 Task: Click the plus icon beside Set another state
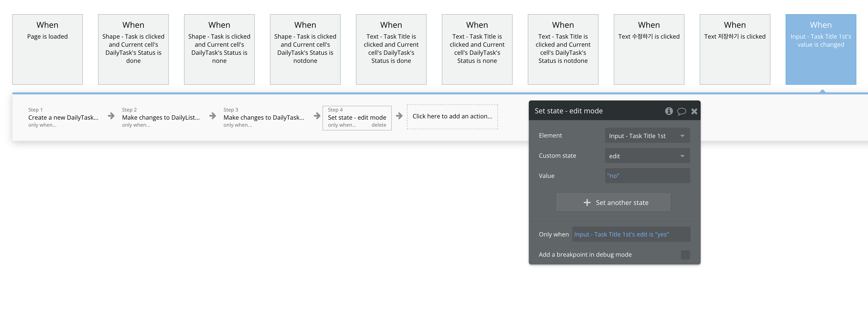tap(587, 203)
